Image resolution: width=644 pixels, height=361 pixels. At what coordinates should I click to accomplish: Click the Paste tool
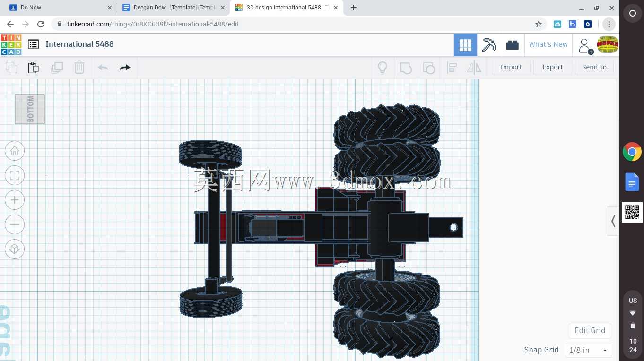tap(33, 68)
